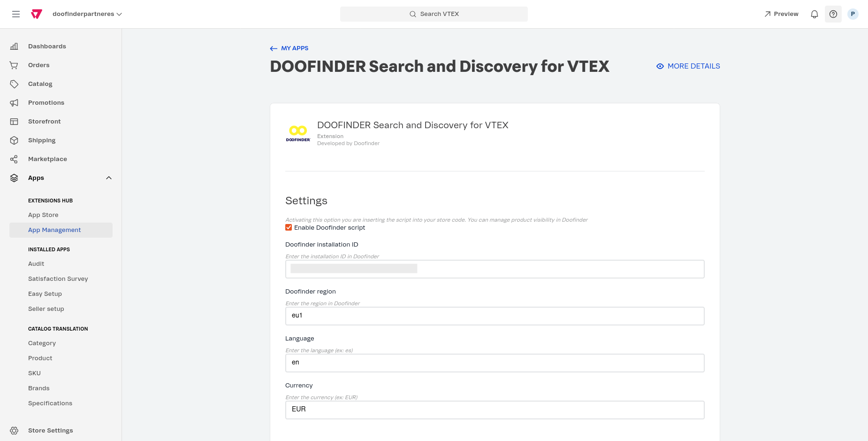Click the Marketplace share icon
868x441 pixels.
[14, 159]
